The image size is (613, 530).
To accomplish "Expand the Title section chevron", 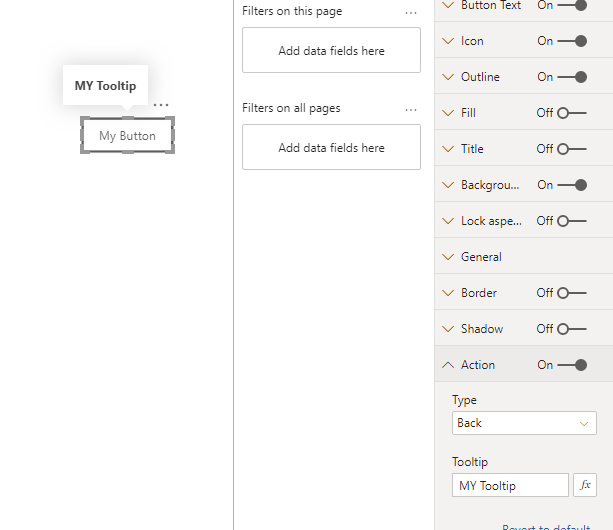I will click(448, 149).
